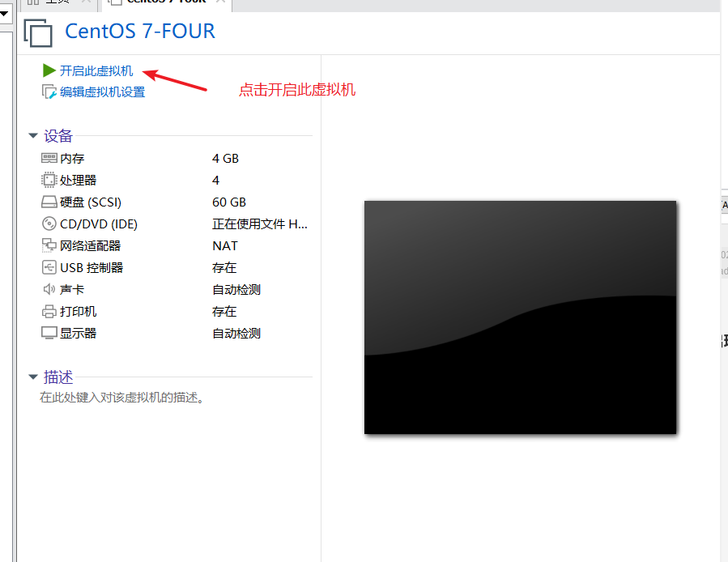Select the 显示器 device label
Screen dimensions: 728x562
(x=78, y=333)
